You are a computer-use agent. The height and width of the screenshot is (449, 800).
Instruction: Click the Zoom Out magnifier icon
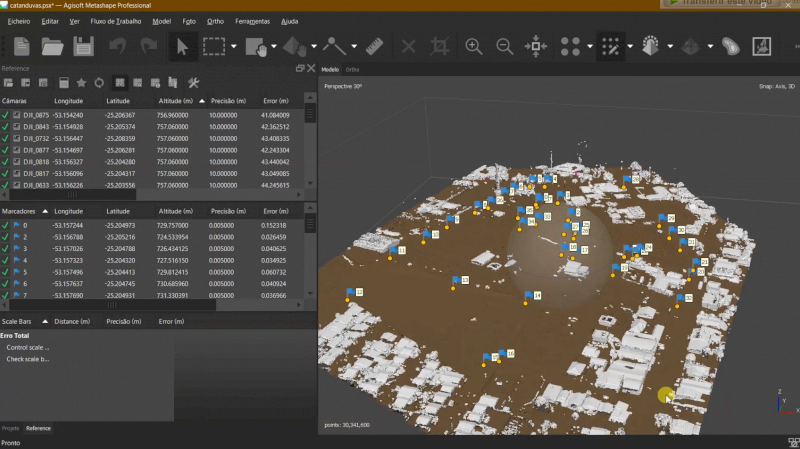505,46
